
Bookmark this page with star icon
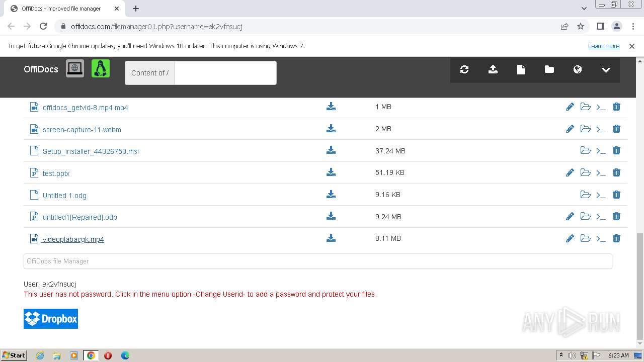coord(581,26)
